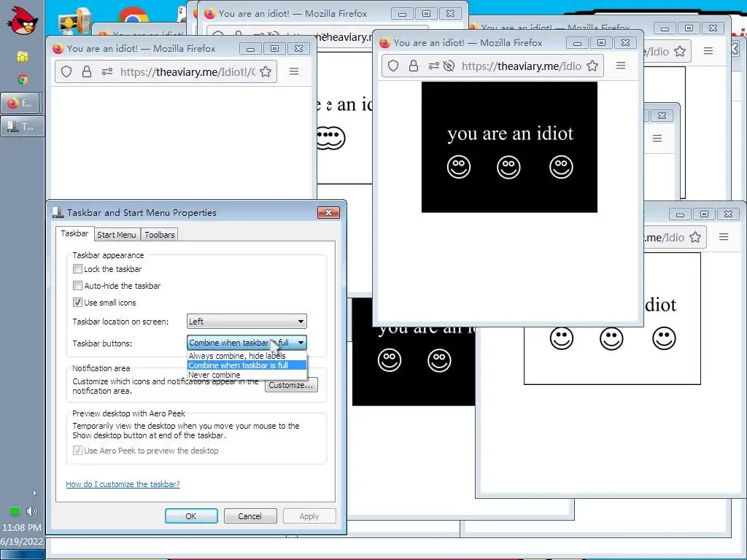Open hamburger menu in top-right background Firefox window

coord(708,50)
